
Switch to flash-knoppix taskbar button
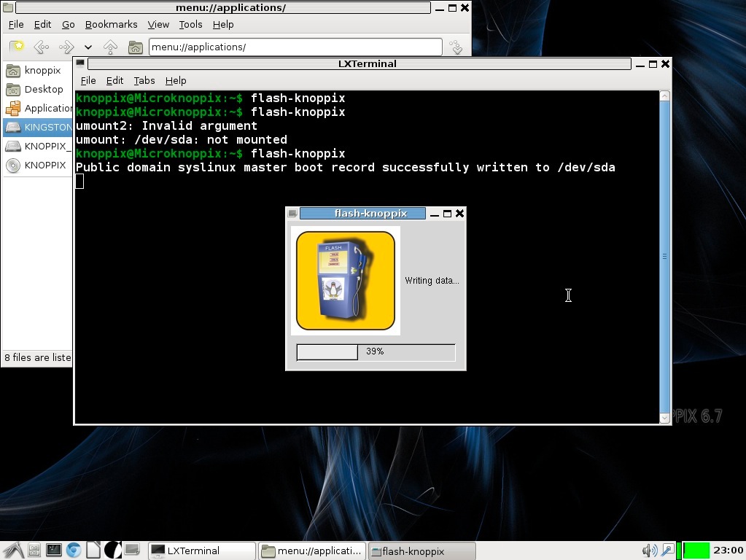coord(422,551)
